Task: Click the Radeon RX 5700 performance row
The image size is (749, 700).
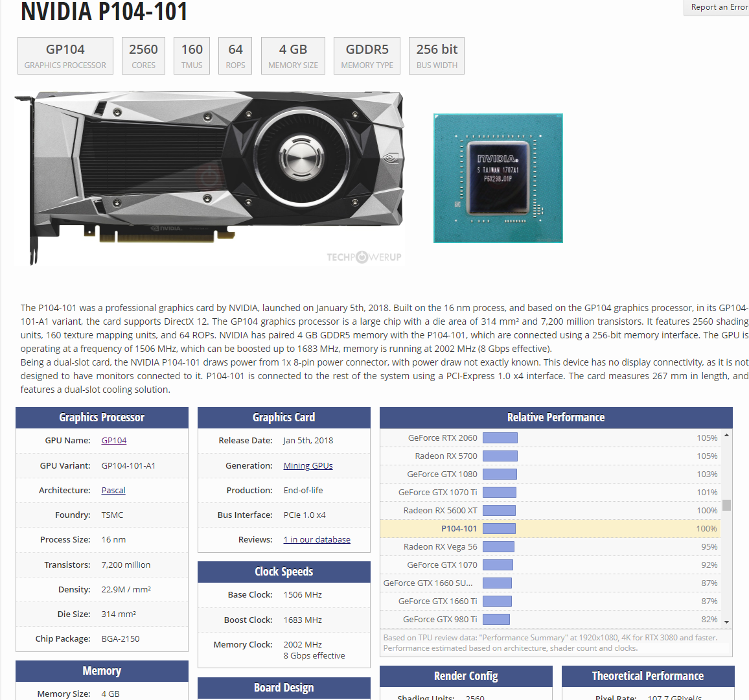Action: tap(551, 456)
